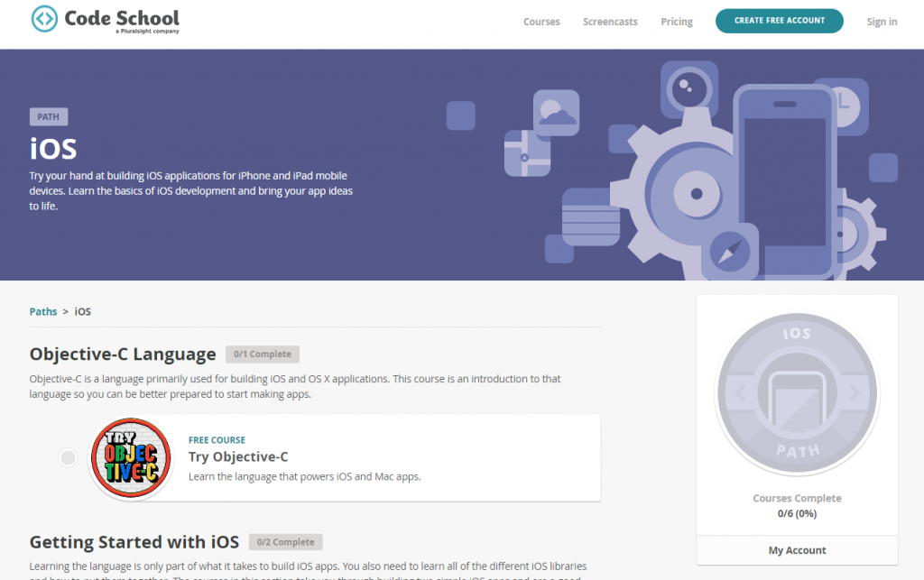
Task: Click the Sign in link
Action: pyautogui.click(x=882, y=22)
